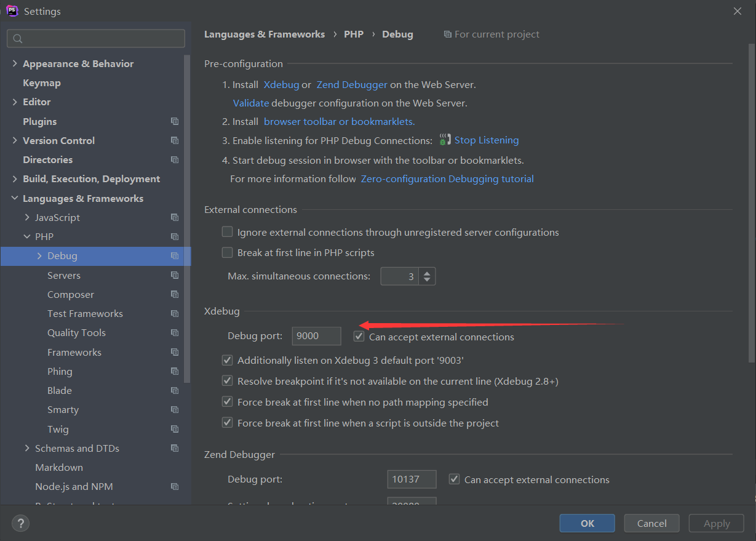
Task: Confirm settings with the OK button
Action: [x=587, y=524]
